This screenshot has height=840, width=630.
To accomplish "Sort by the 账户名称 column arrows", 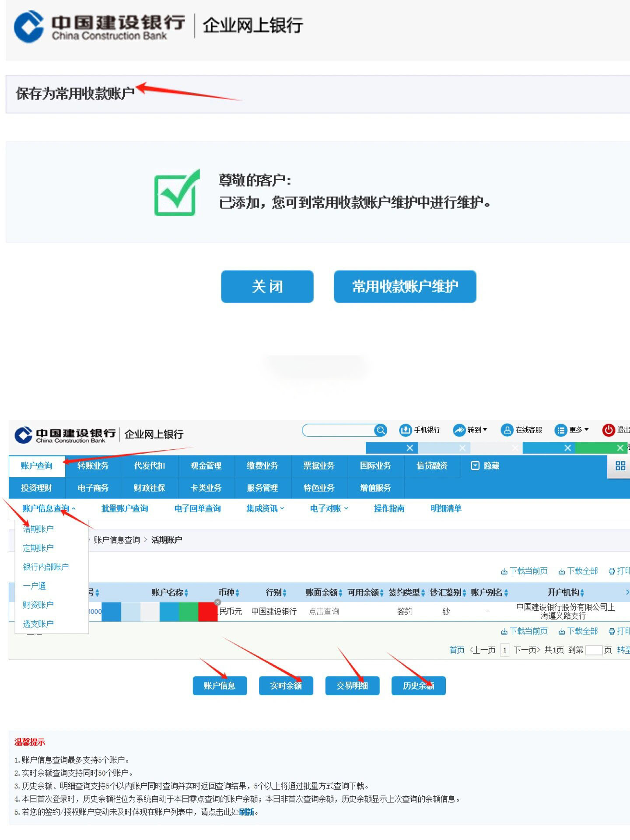I will coord(186,593).
